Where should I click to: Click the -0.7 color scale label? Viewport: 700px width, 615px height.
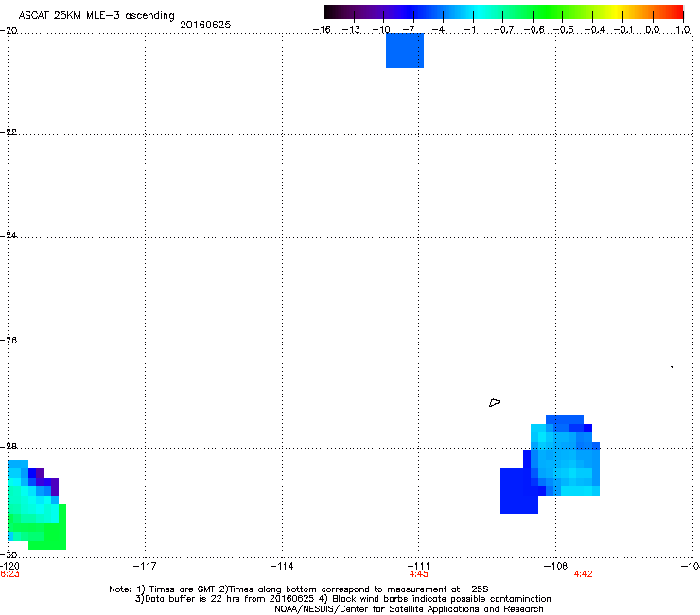click(503, 30)
